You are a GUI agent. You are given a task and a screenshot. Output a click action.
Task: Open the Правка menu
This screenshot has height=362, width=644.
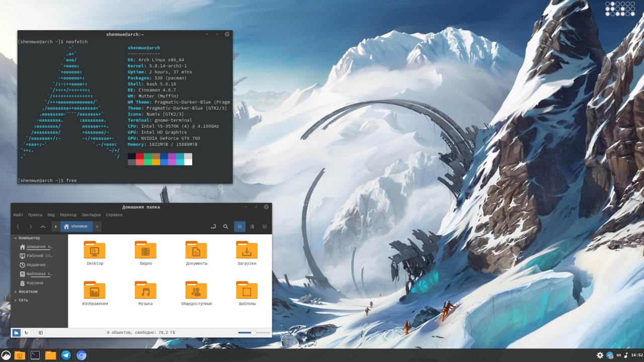[x=35, y=215]
